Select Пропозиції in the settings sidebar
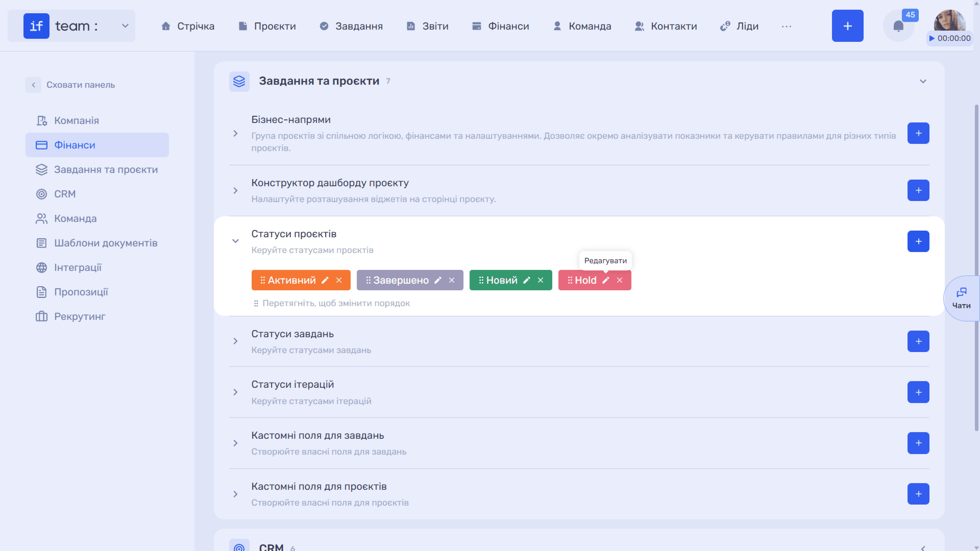The width and height of the screenshot is (980, 551). pyautogui.click(x=97, y=292)
